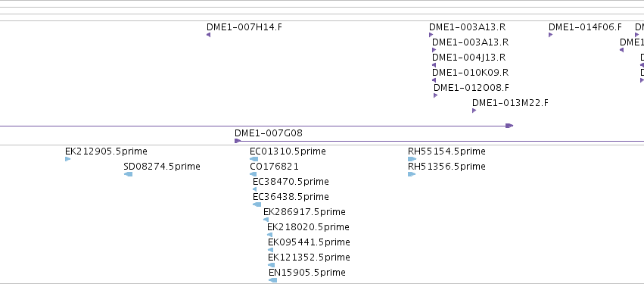
Task: Click the DME1-010K09.R label
Action: coord(470,73)
